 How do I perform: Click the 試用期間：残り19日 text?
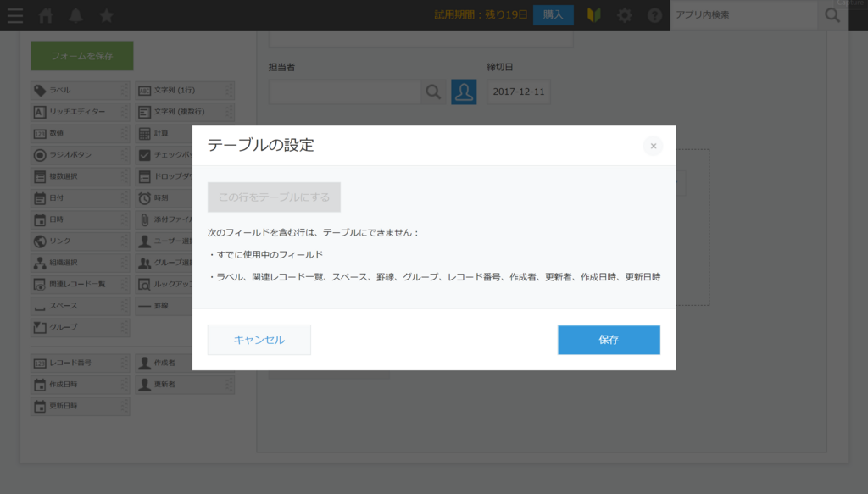click(481, 15)
